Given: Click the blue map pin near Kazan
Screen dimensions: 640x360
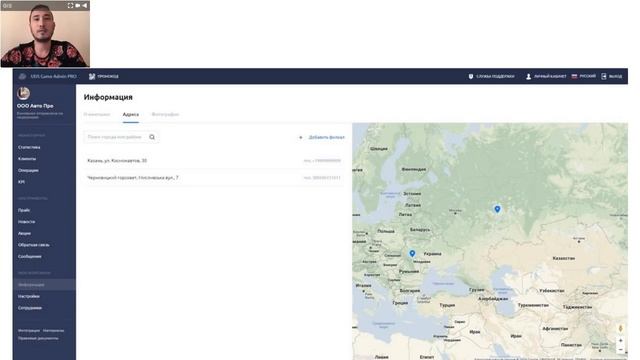Looking at the screenshot, I should [497, 209].
